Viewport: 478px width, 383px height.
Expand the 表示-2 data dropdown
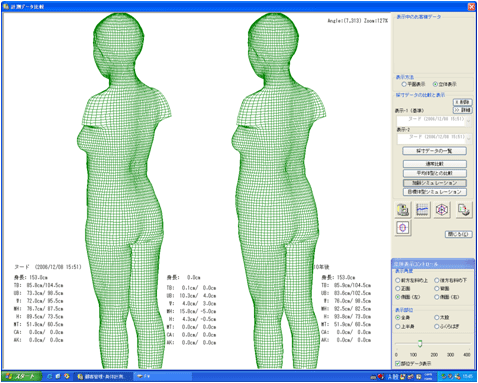point(468,139)
